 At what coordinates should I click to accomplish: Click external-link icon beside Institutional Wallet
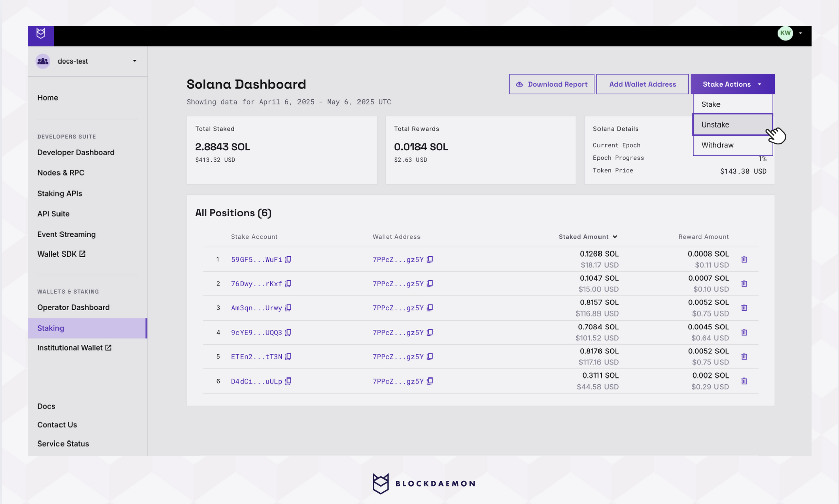point(108,348)
